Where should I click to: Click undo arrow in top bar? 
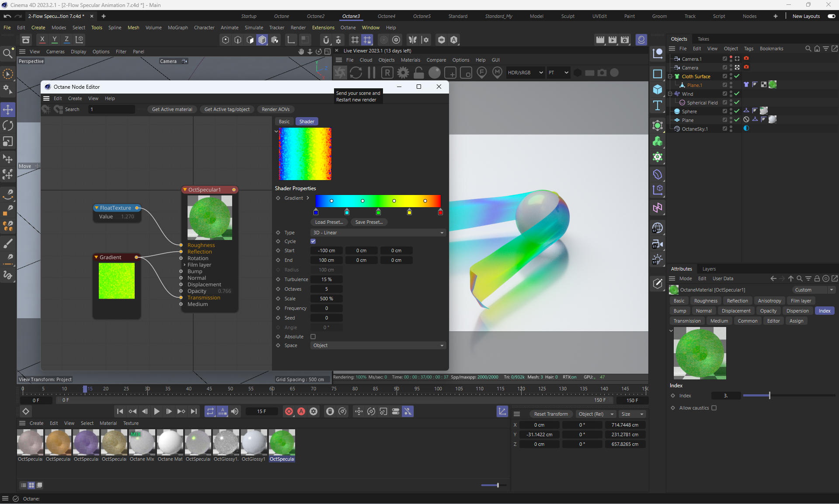click(7, 16)
